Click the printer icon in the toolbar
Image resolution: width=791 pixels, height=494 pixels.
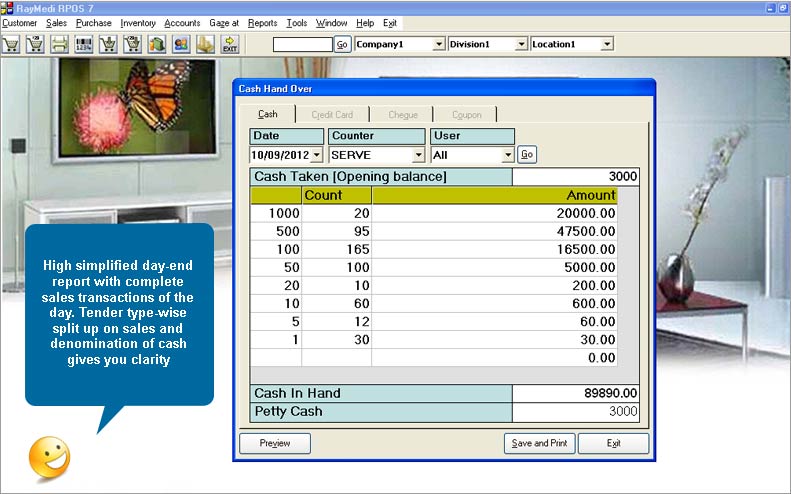click(60, 44)
